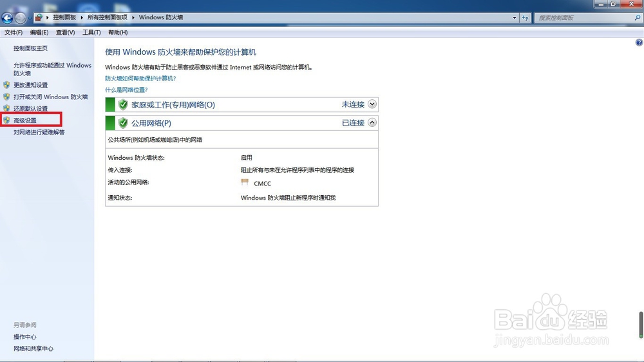Click the Windows 防火墙状态: label
The width and height of the screenshot is (644, 362).
(137, 158)
